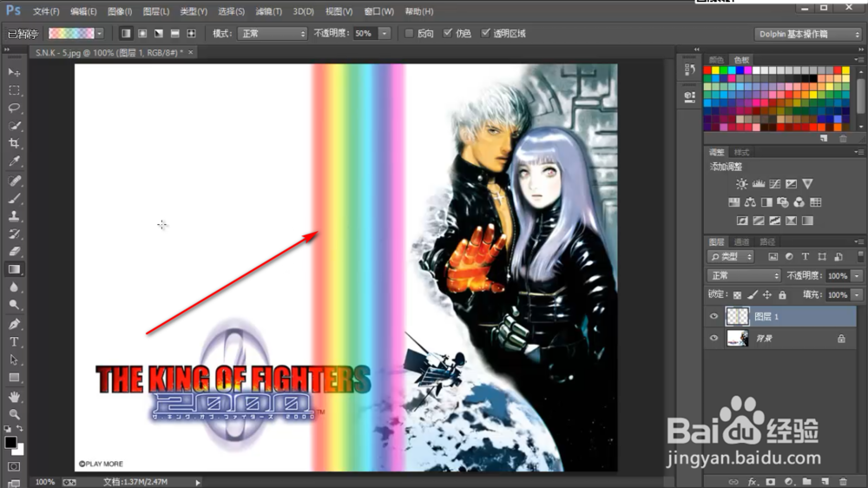This screenshot has width=868, height=488.
Task: Click the delete layer trash button
Action: click(x=843, y=482)
